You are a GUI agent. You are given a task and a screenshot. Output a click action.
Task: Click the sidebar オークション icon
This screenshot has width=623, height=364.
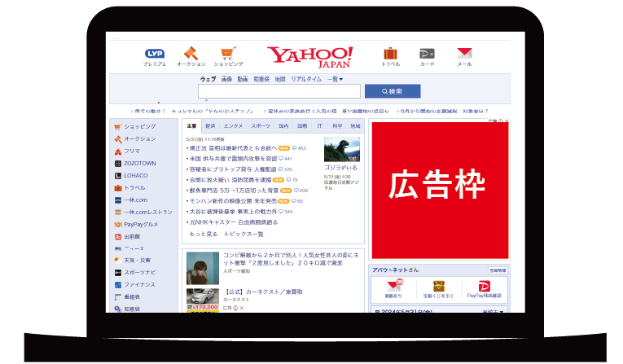point(117,139)
